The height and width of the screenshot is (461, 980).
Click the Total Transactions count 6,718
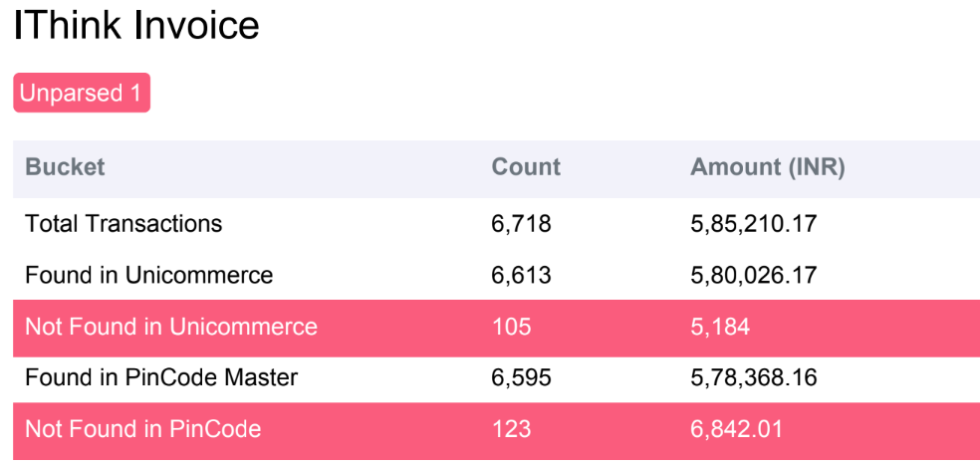pos(522,224)
